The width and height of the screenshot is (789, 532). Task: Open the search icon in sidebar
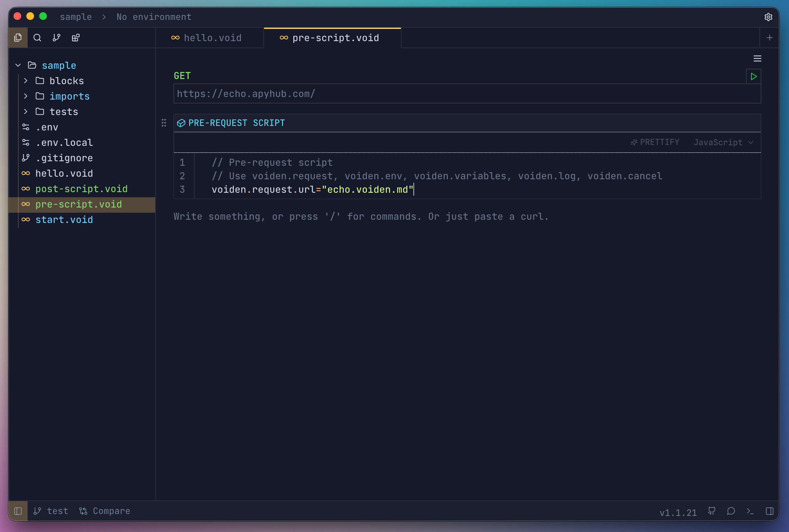37,38
